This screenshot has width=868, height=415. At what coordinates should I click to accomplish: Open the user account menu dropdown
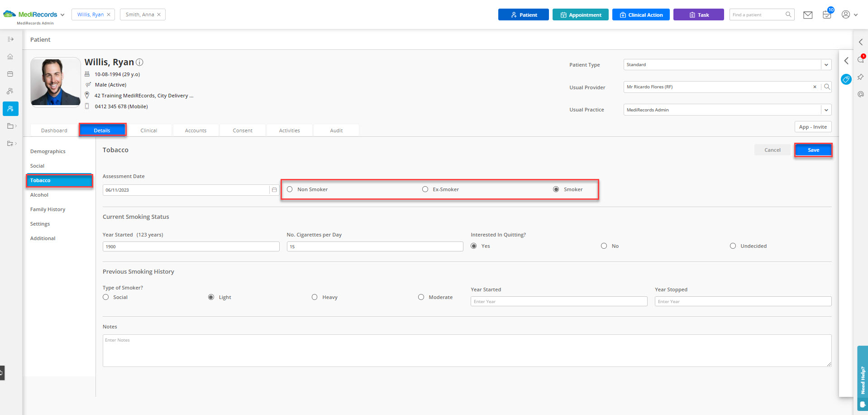849,14
